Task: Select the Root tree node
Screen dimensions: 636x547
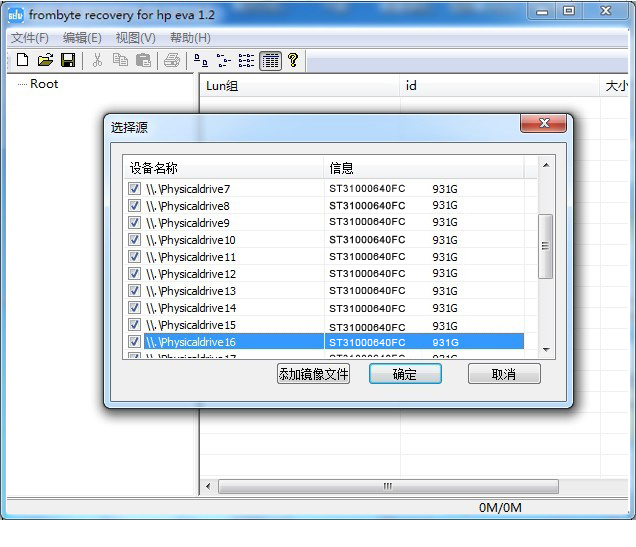Action: pos(44,84)
